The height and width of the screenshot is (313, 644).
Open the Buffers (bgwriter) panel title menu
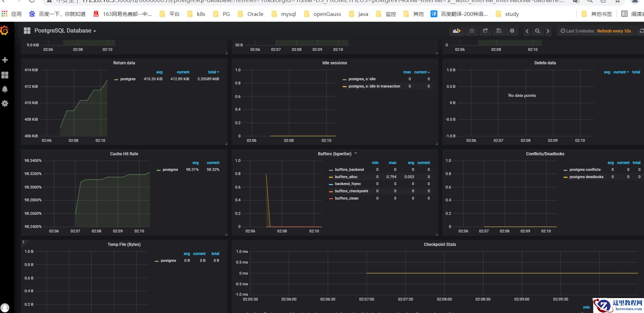click(x=334, y=154)
